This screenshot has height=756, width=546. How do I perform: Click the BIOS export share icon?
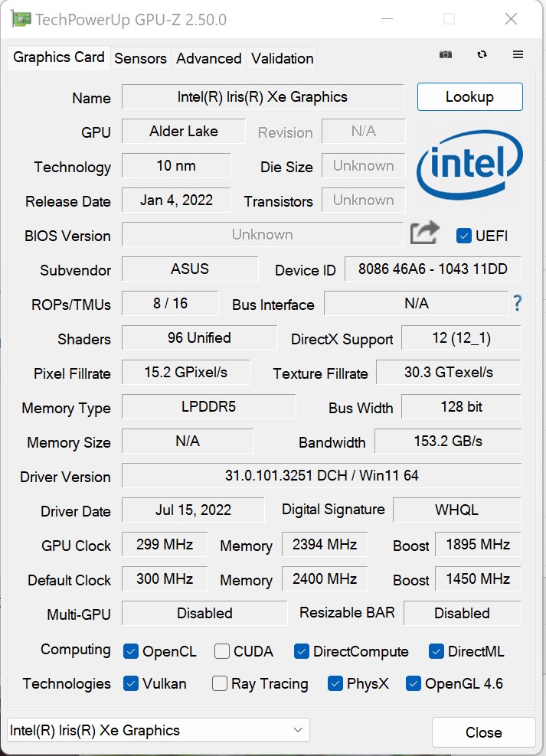(425, 233)
